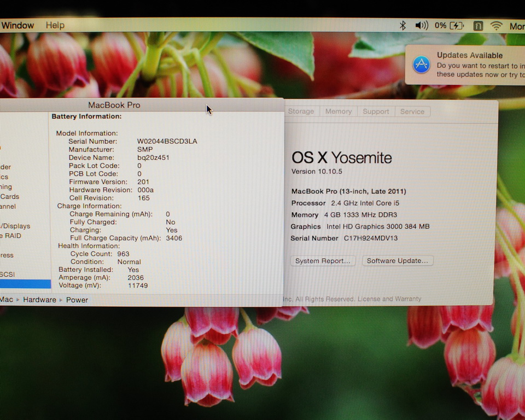This screenshot has width=525, height=420.
Task: Click the Model Information heading
Action: 87,133
